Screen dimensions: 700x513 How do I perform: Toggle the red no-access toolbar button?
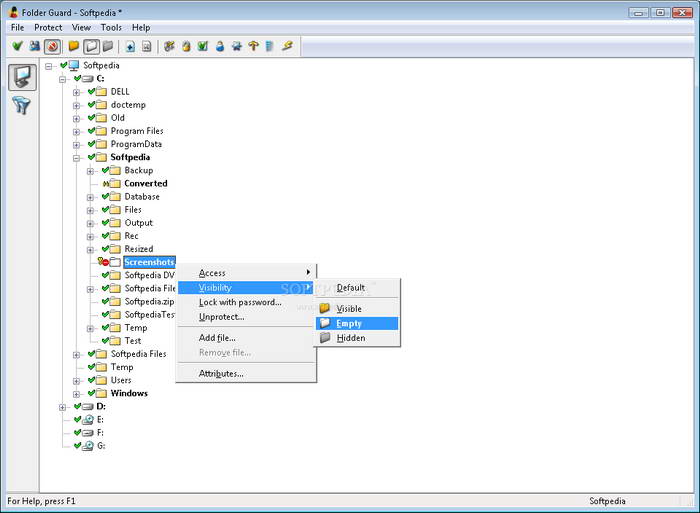click(52, 46)
